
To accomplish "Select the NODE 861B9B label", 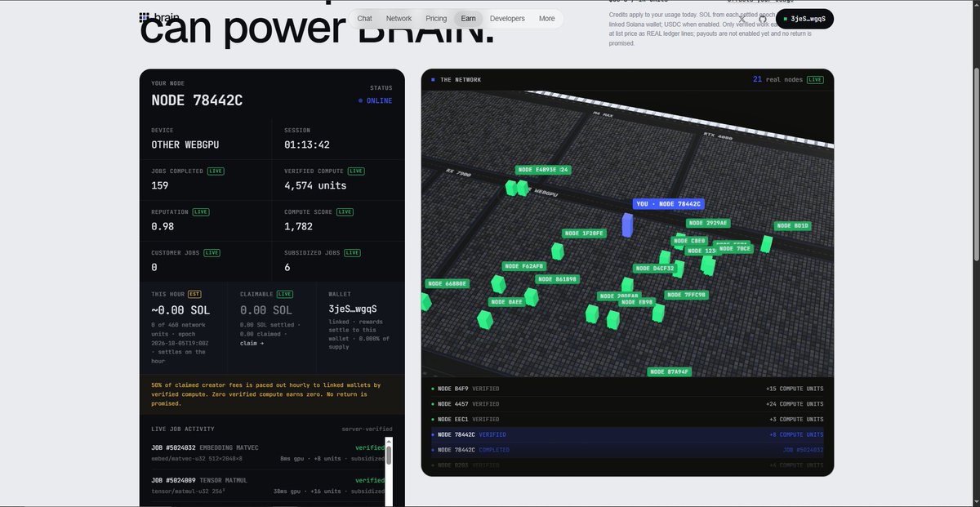I will (558, 279).
